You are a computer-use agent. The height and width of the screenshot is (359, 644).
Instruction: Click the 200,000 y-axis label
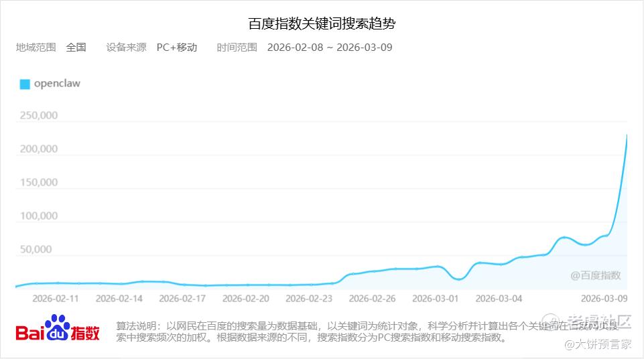[39, 149]
